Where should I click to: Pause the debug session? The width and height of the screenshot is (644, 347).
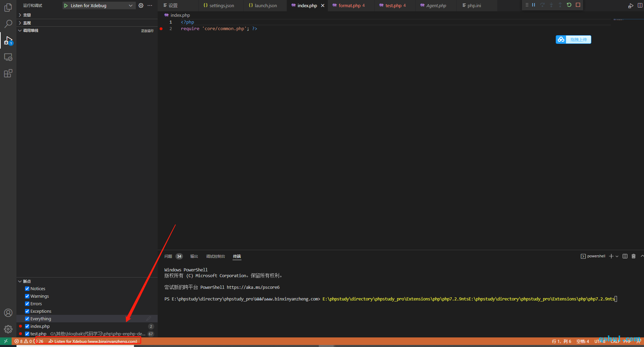click(x=534, y=5)
